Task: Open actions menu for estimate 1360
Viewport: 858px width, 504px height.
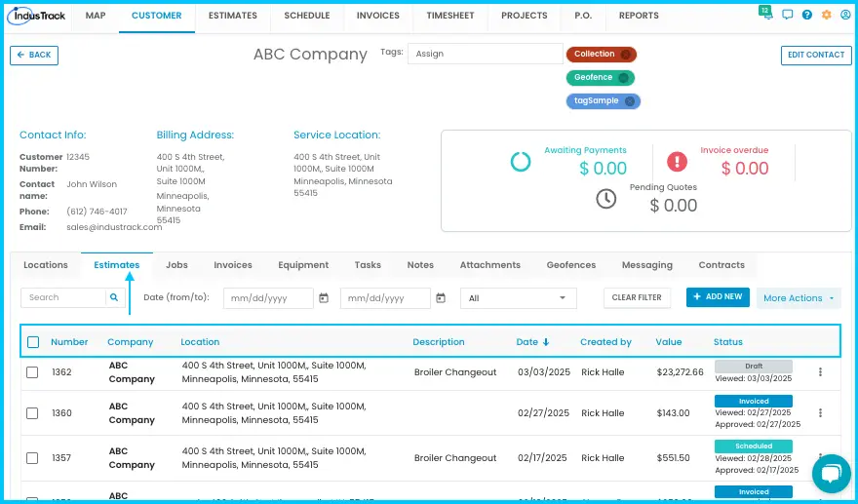Action: pos(820,413)
